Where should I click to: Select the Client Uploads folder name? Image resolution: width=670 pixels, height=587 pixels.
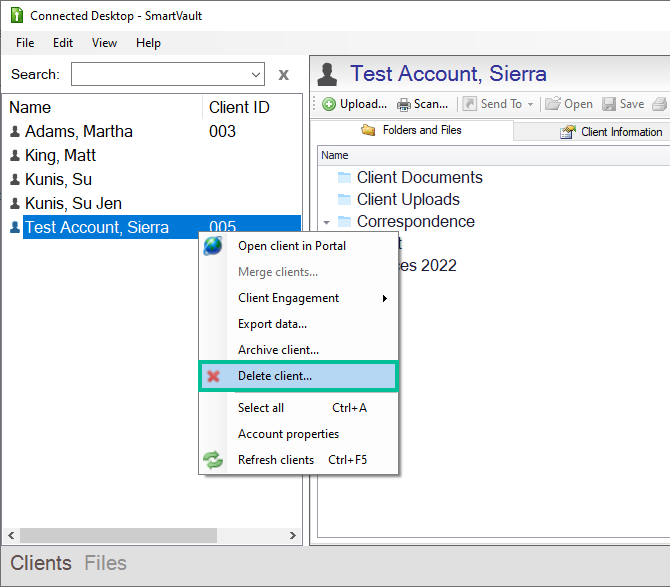408,200
